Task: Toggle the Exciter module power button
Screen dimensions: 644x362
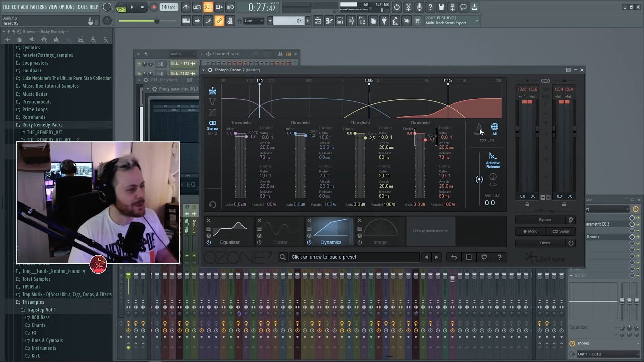Action: (259, 242)
